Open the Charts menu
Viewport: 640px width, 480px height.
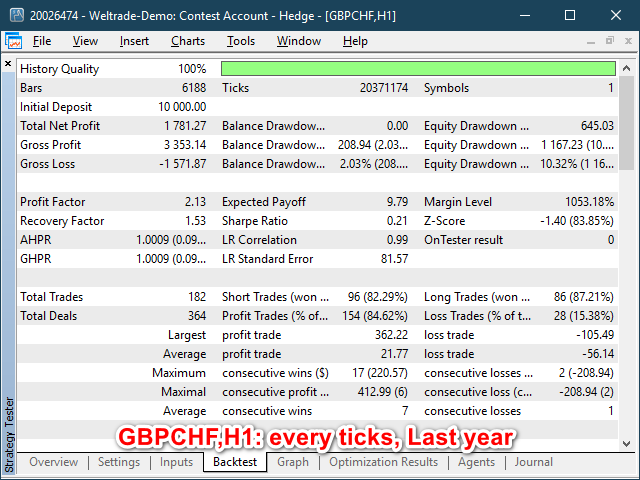pos(188,41)
